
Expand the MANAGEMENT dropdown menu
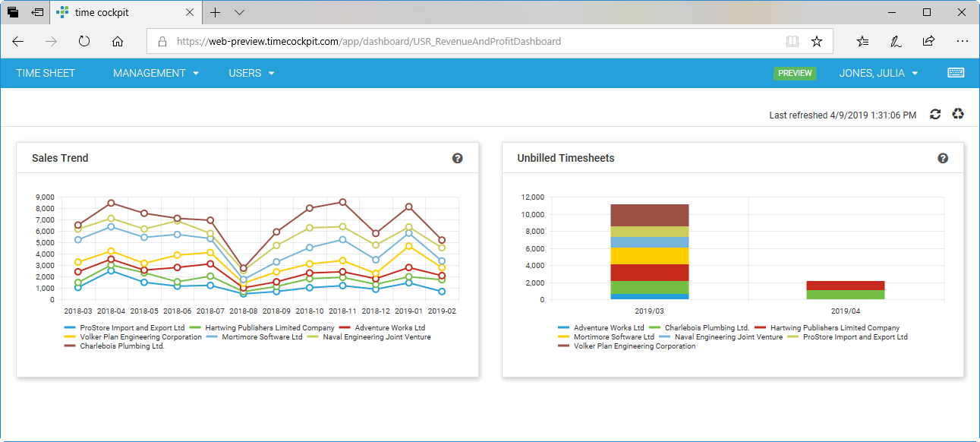[x=156, y=73]
